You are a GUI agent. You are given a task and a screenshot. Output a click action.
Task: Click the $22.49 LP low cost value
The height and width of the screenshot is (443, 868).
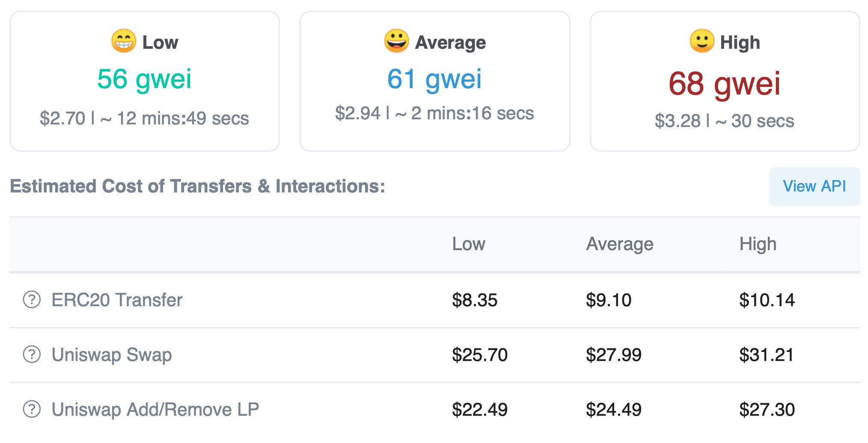(x=480, y=409)
